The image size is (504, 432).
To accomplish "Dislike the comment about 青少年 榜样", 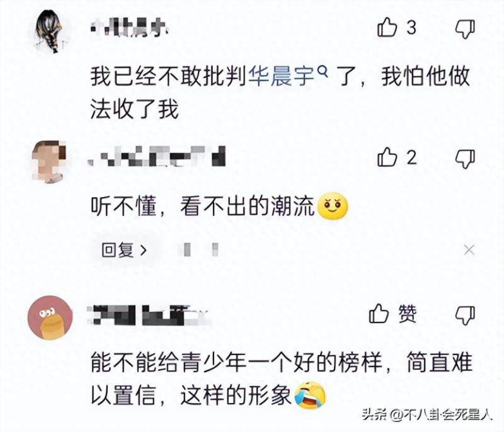I will click(465, 315).
